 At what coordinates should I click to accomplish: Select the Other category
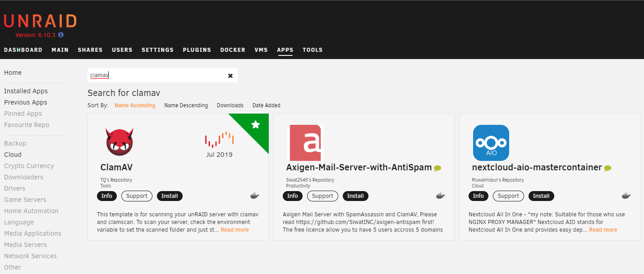tap(13, 267)
